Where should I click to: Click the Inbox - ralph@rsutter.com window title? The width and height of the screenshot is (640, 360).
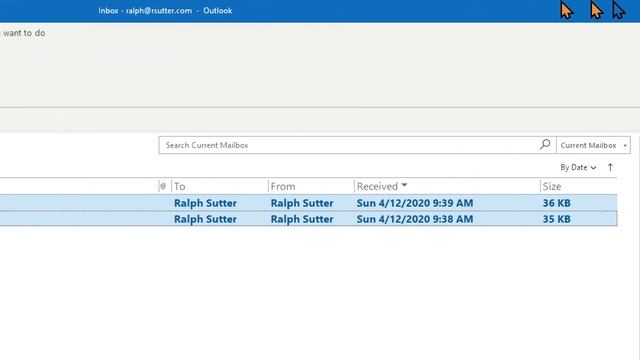tap(165, 11)
